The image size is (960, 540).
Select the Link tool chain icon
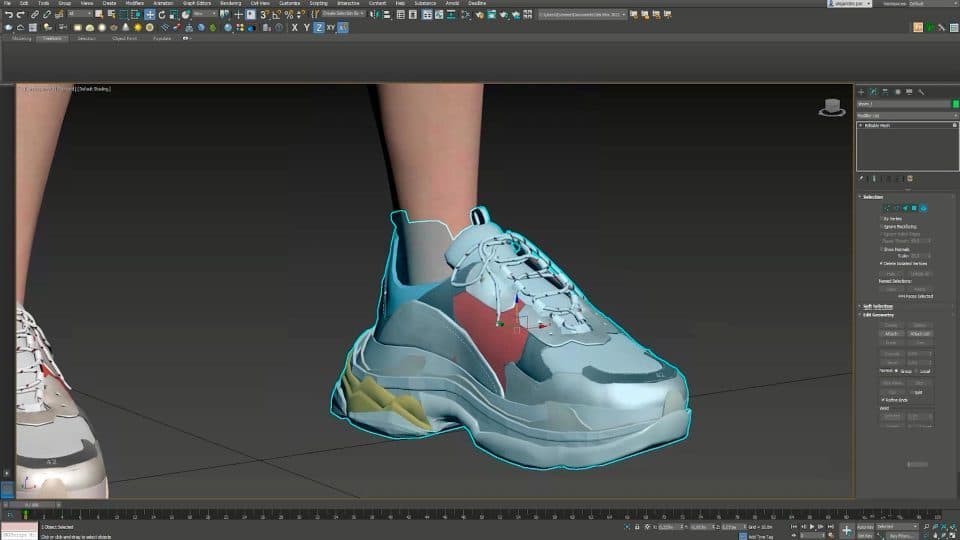click(35, 15)
